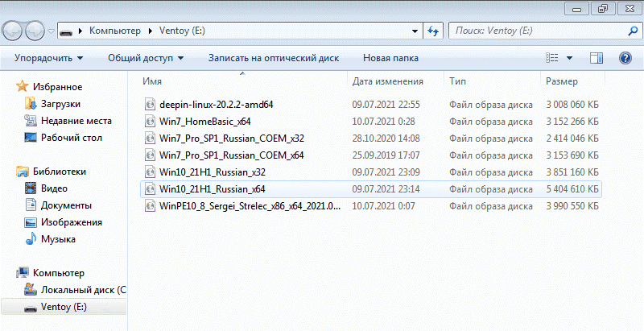Open the Загрузки folder in favorites
644x331 pixels.
pos(60,104)
